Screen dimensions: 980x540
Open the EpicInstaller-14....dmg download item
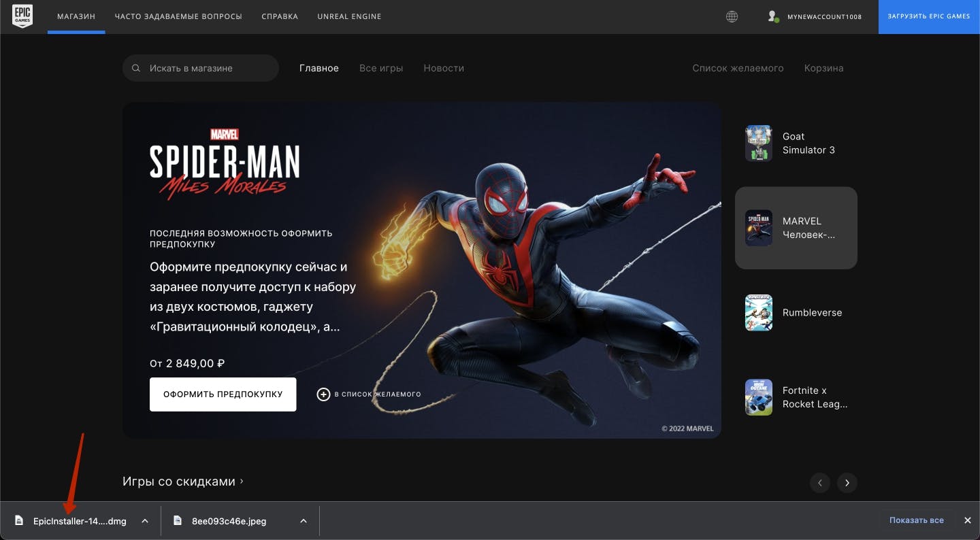80,521
